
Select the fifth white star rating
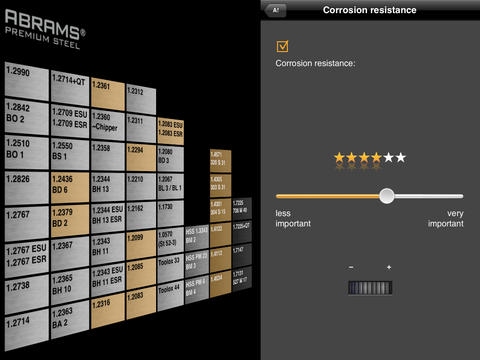pyautogui.click(x=389, y=157)
